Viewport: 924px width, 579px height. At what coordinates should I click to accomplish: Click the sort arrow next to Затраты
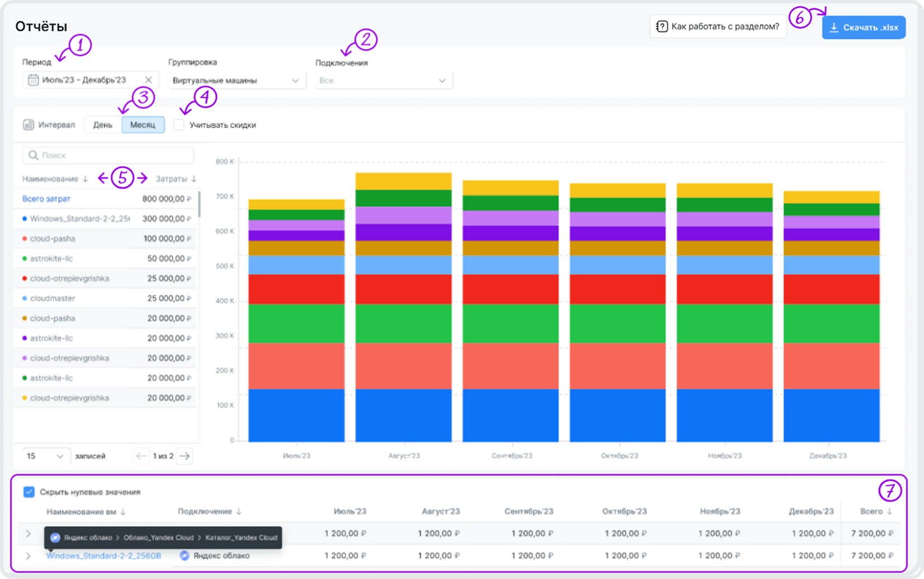click(x=194, y=179)
